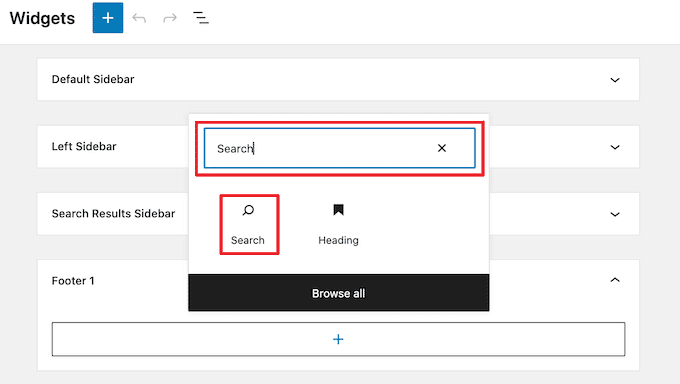Click the Heading label in search results

pyautogui.click(x=338, y=240)
